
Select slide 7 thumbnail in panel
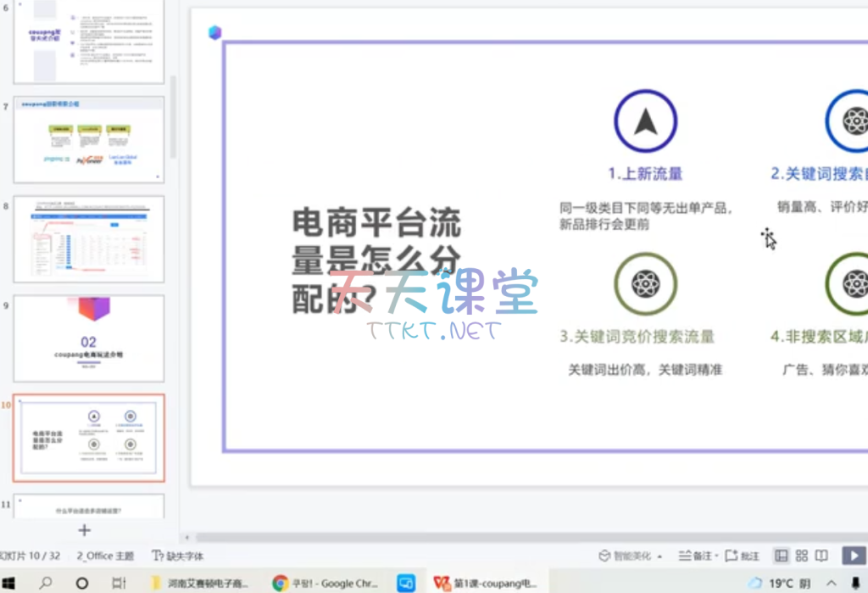click(88, 138)
